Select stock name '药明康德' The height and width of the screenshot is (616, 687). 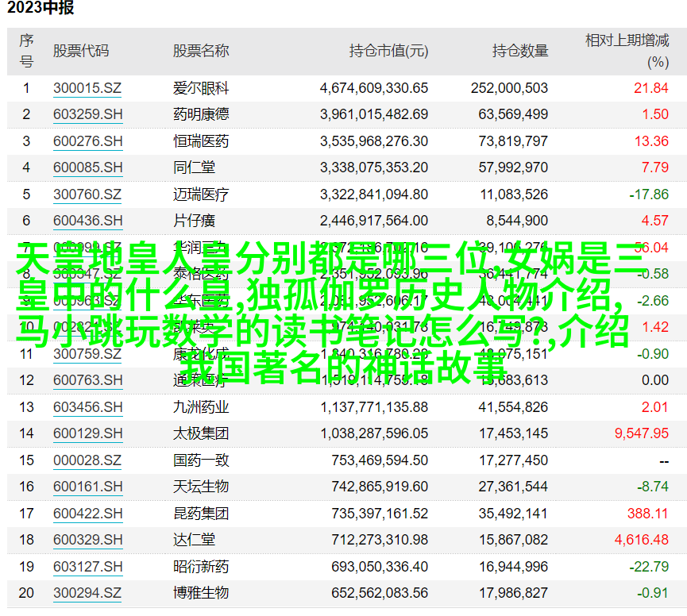[201, 115]
